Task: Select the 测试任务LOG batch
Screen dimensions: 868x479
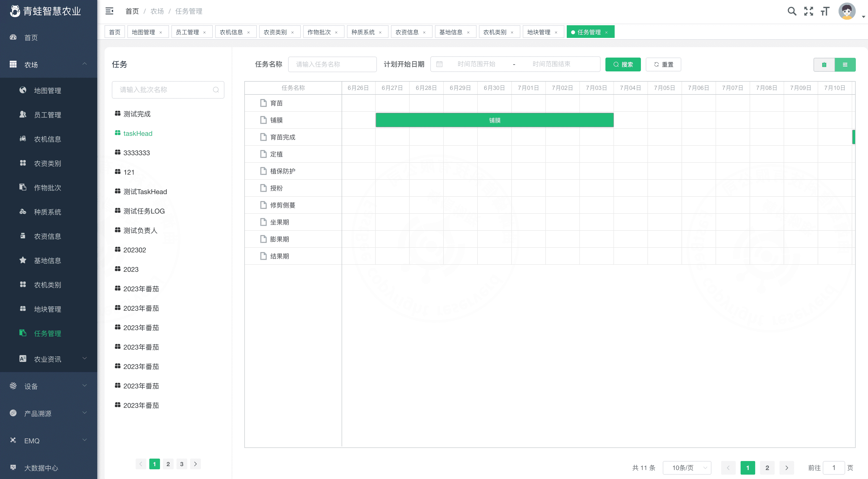Action: 144,211
